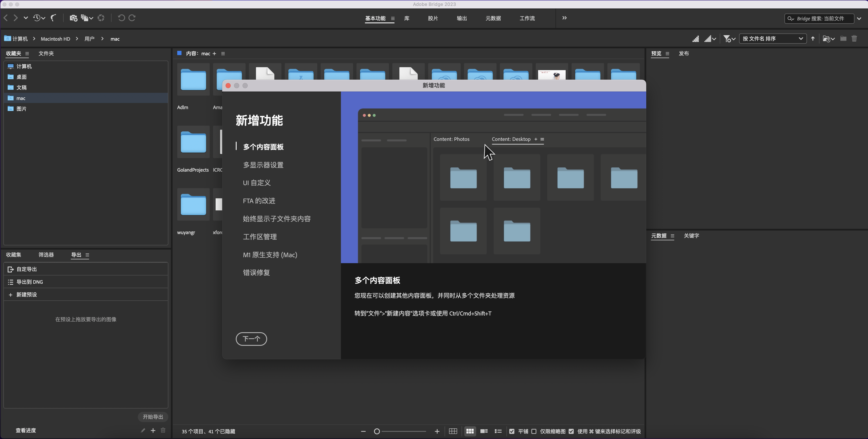
Task: Toggle the 平铺 checkbox
Action: coord(512,431)
